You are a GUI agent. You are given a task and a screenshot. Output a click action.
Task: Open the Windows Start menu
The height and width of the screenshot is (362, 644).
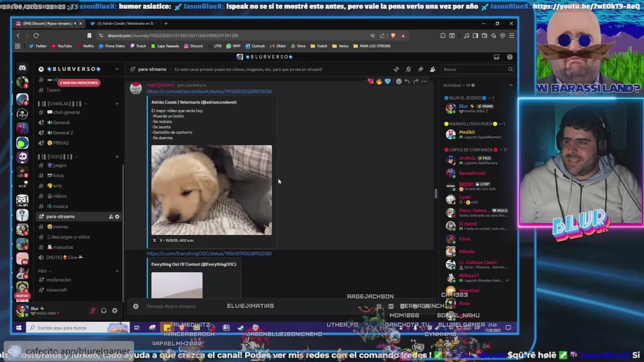19,328
